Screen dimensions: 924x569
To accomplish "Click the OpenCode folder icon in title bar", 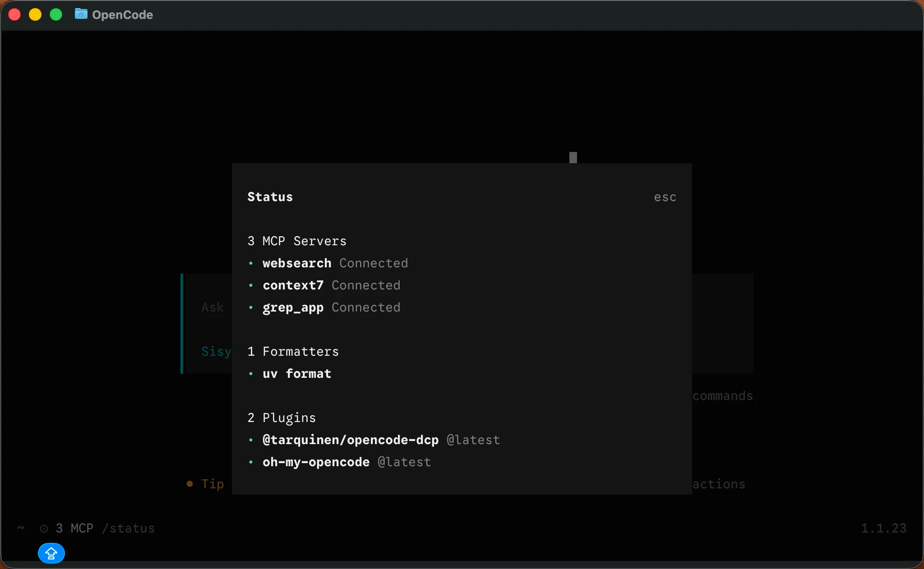I will (81, 14).
